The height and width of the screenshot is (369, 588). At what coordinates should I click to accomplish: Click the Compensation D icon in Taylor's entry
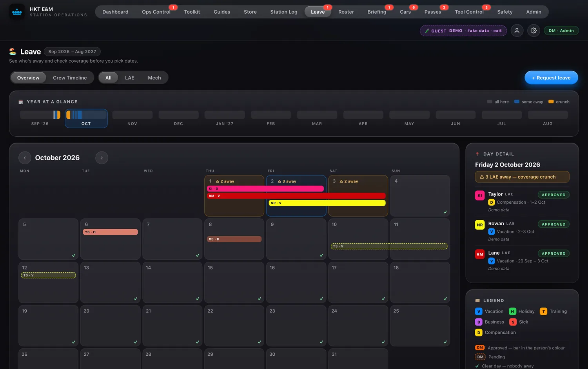[492, 203]
